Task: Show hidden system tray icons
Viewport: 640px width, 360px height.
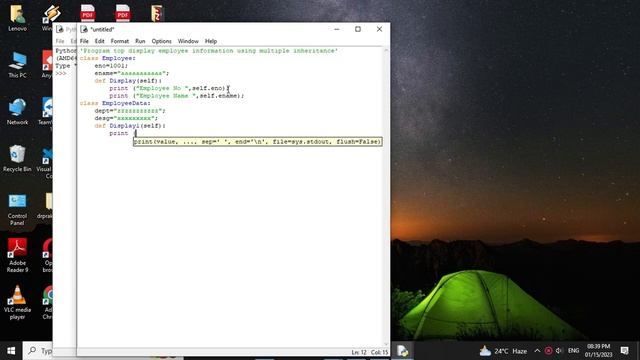Action: click(537, 351)
